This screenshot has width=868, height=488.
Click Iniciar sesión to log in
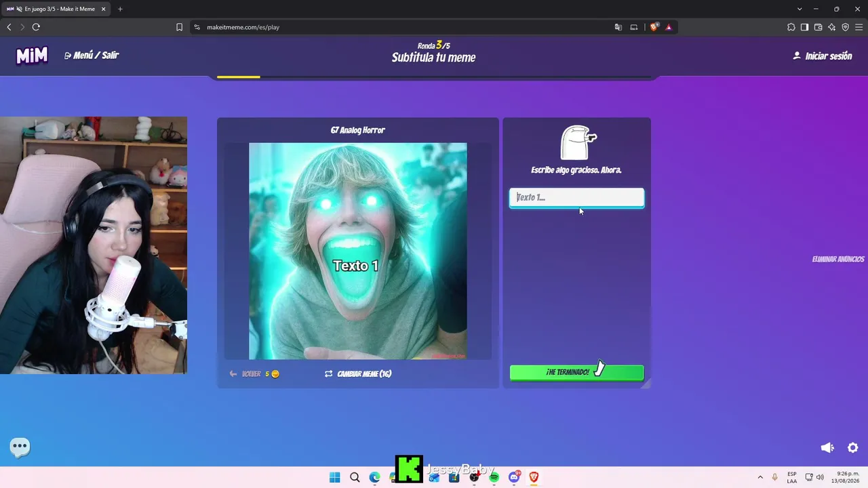823,56
